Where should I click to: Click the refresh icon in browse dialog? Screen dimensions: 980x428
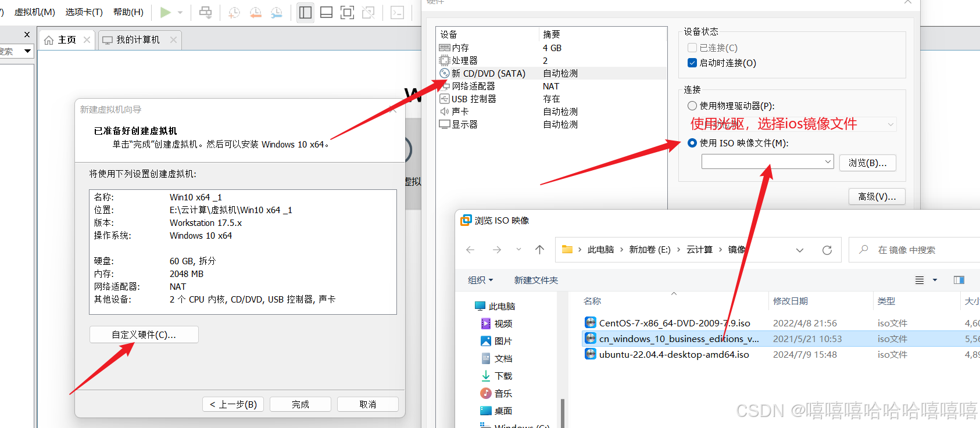(x=827, y=250)
